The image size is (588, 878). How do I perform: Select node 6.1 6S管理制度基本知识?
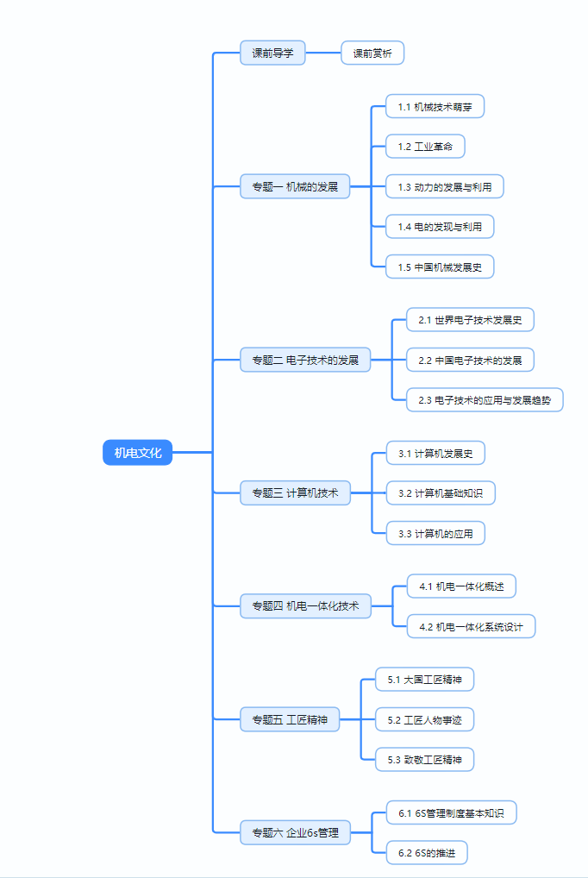[x=451, y=812]
